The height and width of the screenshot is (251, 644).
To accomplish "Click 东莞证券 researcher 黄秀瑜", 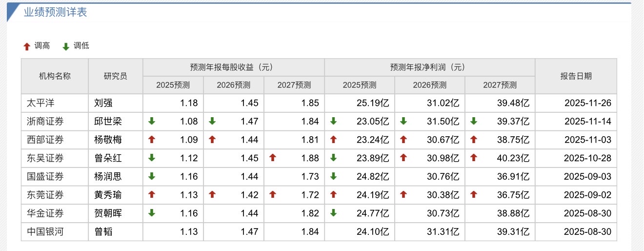I will [x=107, y=195].
